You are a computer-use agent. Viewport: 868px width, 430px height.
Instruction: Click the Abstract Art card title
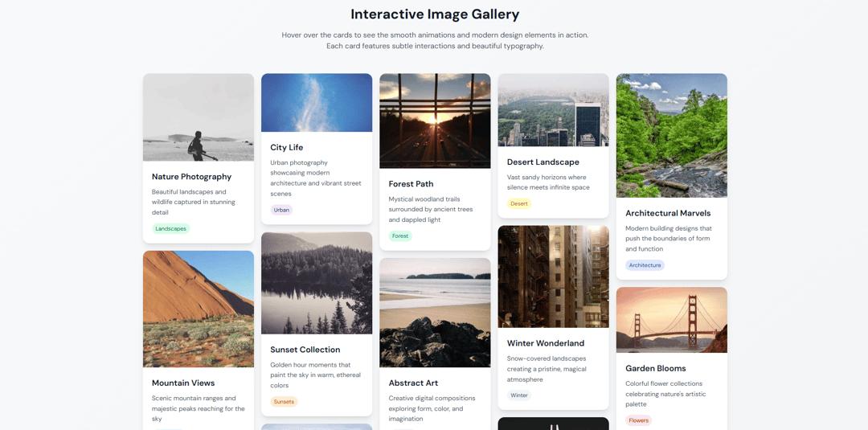[x=414, y=383]
